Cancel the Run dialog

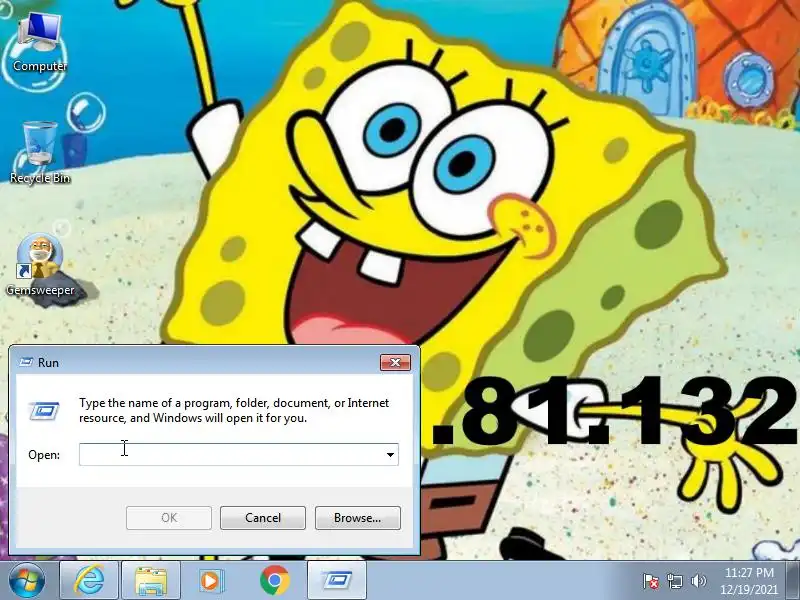pos(263,518)
